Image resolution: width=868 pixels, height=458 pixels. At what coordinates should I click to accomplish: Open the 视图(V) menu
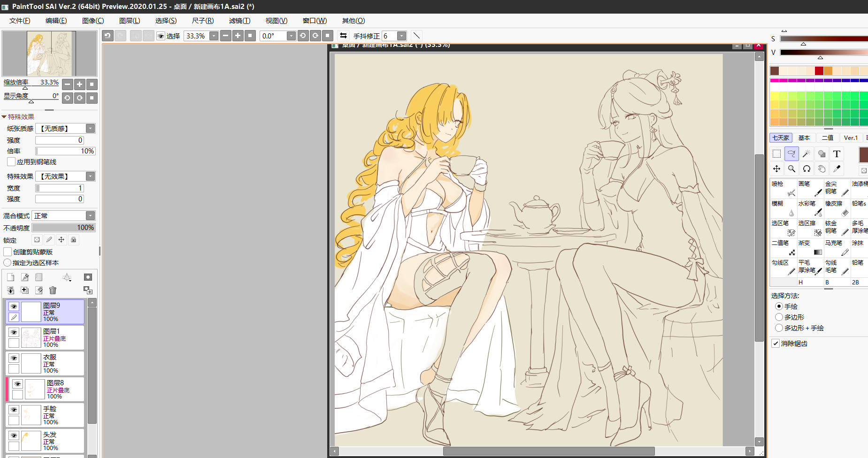coord(277,21)
